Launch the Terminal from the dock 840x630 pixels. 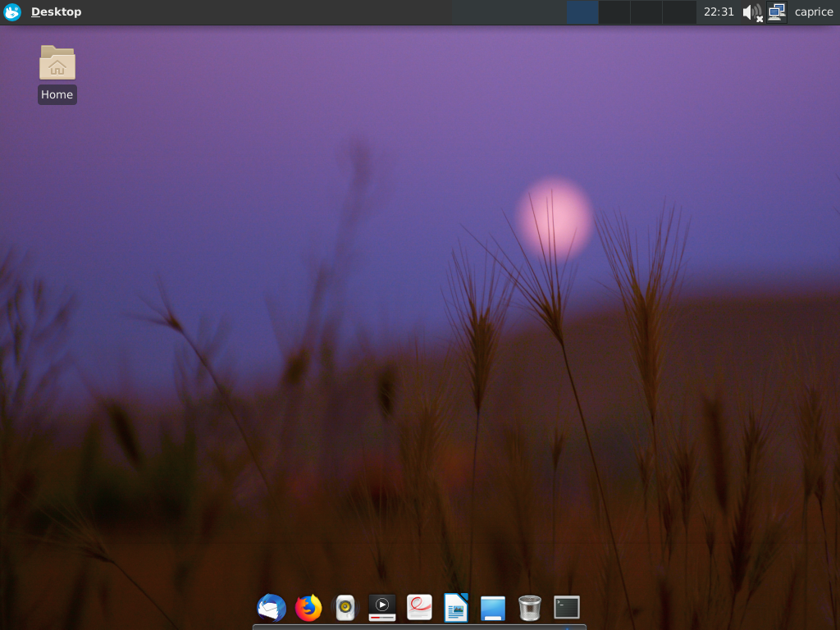point(567,608)
